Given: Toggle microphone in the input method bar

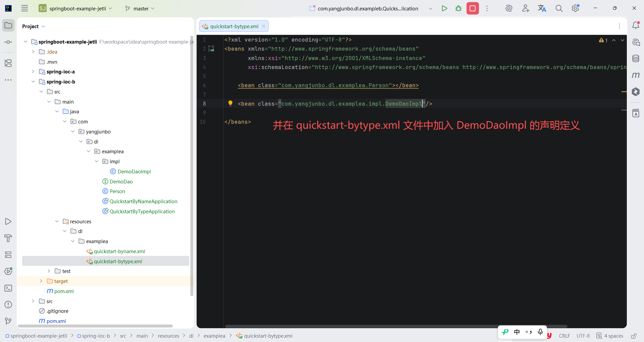Looking at the screenshot, I should (540, 332).
